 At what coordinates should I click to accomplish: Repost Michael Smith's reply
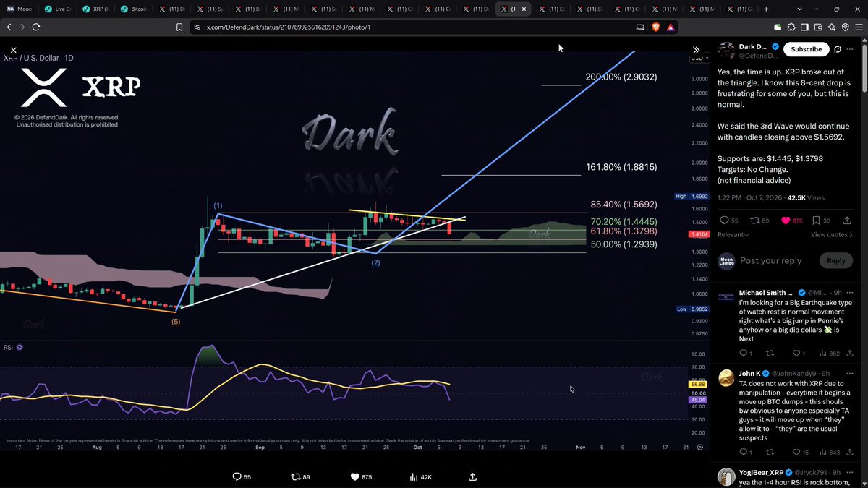pos(770,354)
